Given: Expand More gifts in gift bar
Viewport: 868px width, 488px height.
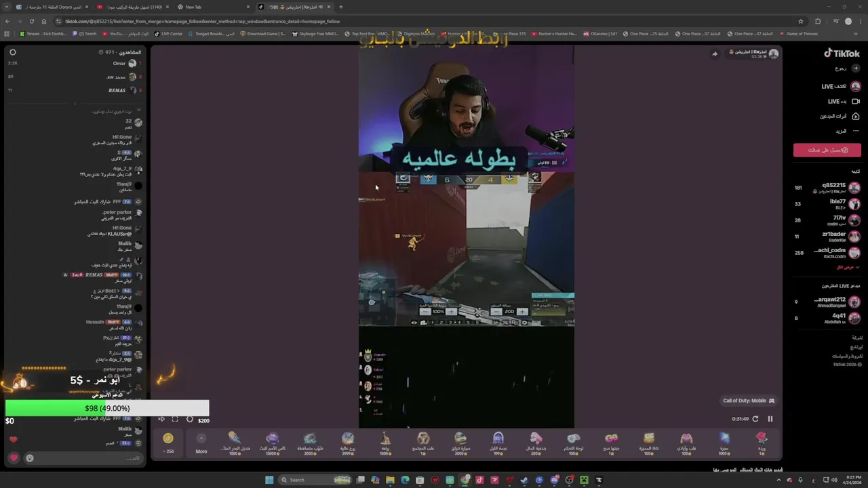Looking at the screenshot, I should point(201,443).
